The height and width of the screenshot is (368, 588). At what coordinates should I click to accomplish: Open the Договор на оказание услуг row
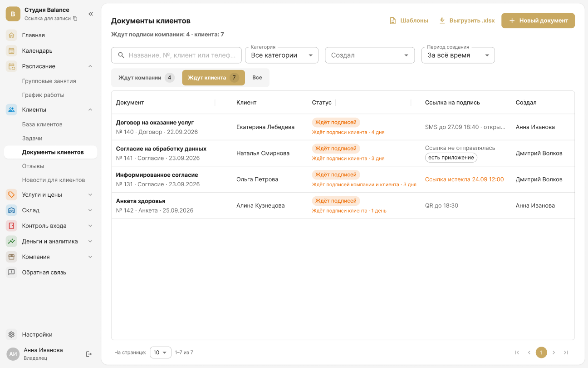tap(343, 127)
